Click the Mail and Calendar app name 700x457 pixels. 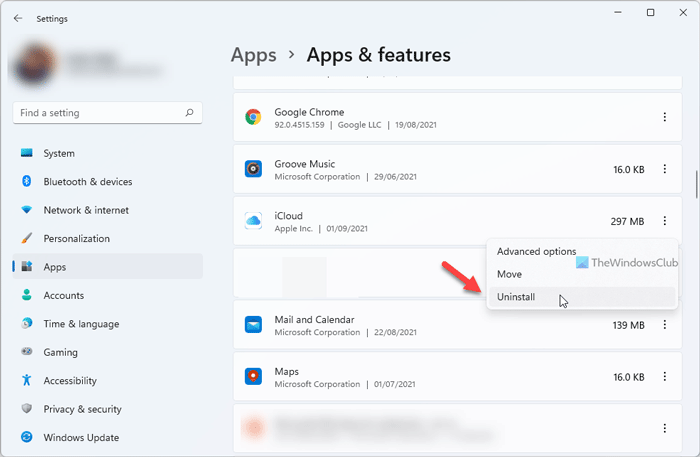314,320
